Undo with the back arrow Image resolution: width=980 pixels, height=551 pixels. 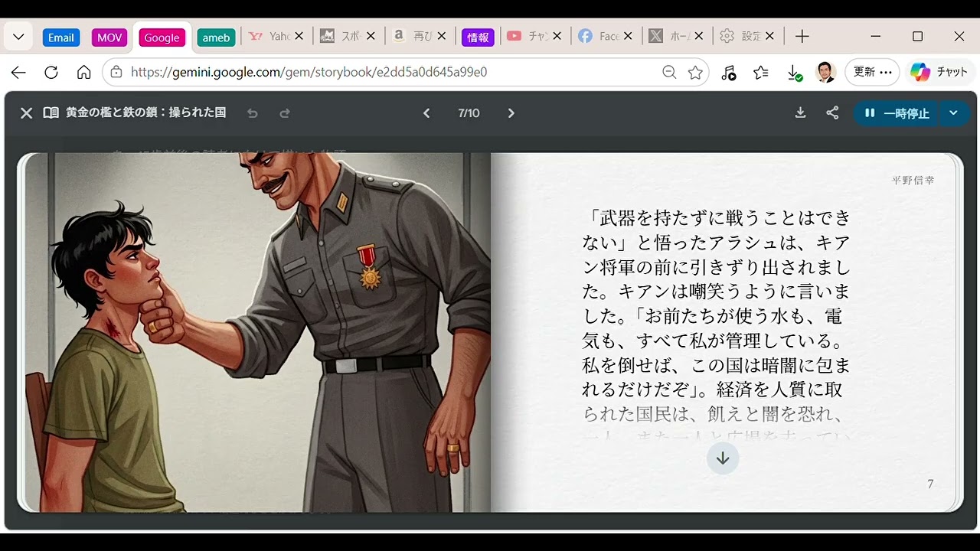tap(253, 113)
